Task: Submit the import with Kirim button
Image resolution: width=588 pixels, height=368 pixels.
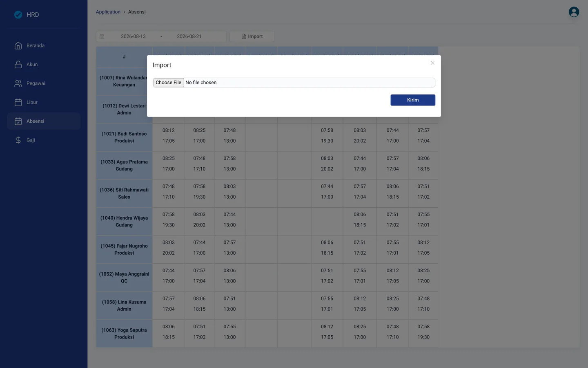Action: tap(413, 100)
